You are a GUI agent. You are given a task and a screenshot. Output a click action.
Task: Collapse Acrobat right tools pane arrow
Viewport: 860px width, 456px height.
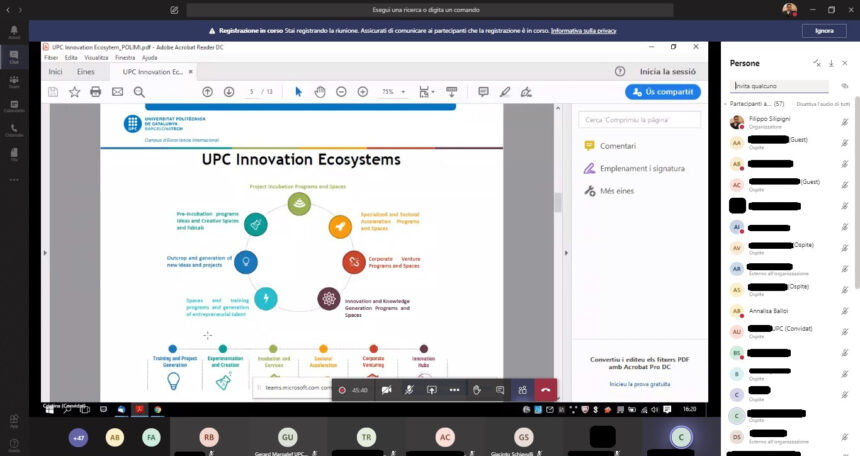(x=566, y=253)
